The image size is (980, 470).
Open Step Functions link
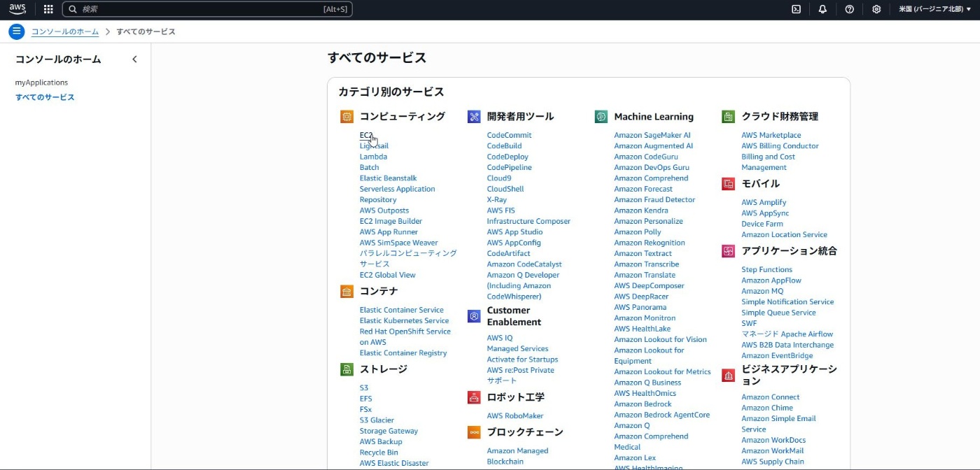pos(767,269)
